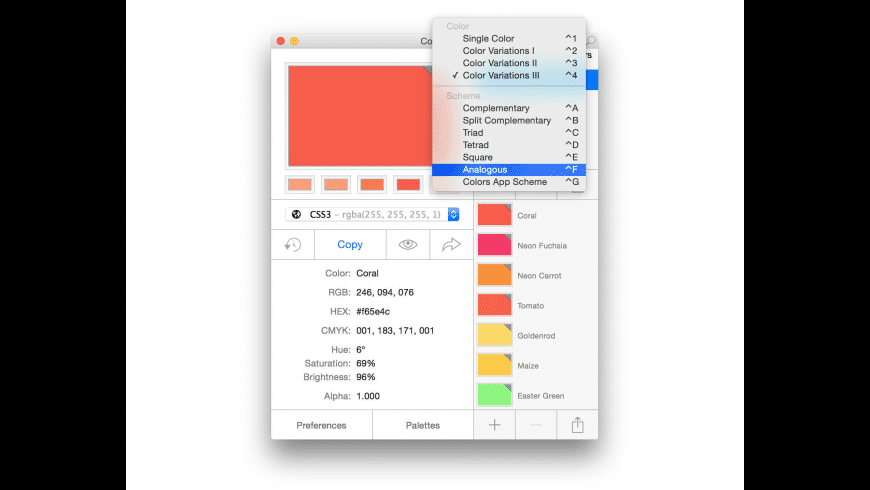Click the Hue value 6°
This screenshot has width=870, height=490.
coord(361,350)
